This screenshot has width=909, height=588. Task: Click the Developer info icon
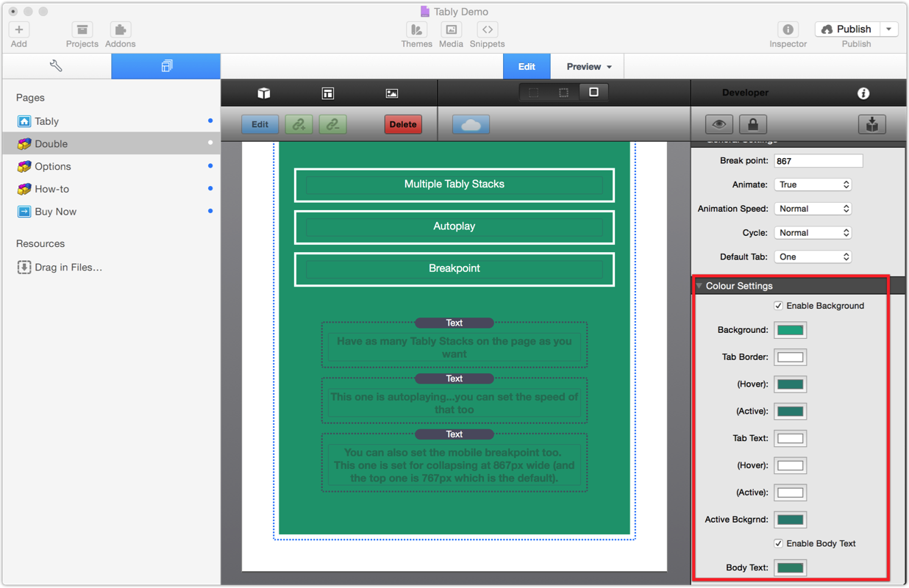point(863,93)
